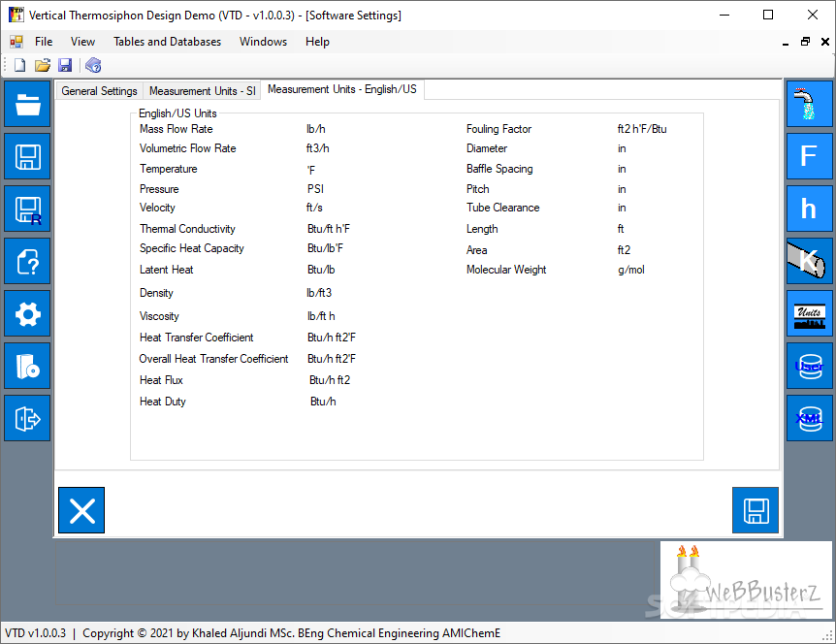Click the Btu/lb latent heat unit

(321, 270)
